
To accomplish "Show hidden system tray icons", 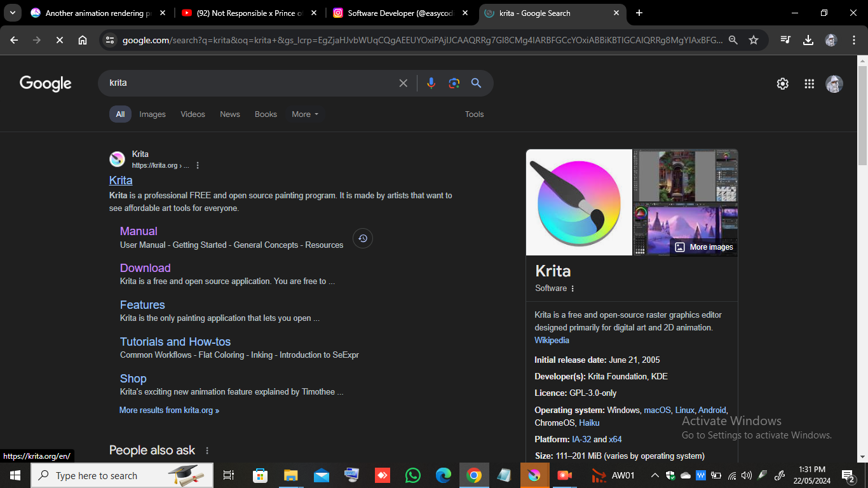I will pyautogui.click(x=654, y=475).
